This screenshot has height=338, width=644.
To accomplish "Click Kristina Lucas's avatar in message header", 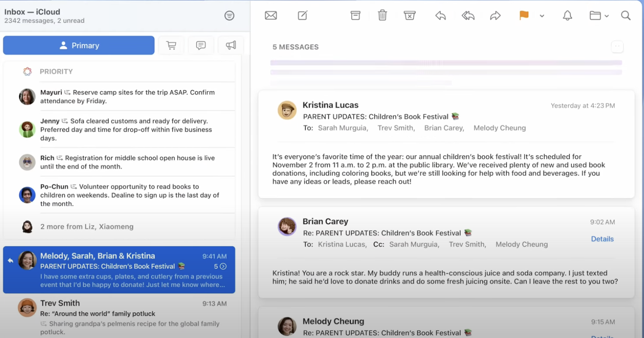I will (287, 111).
